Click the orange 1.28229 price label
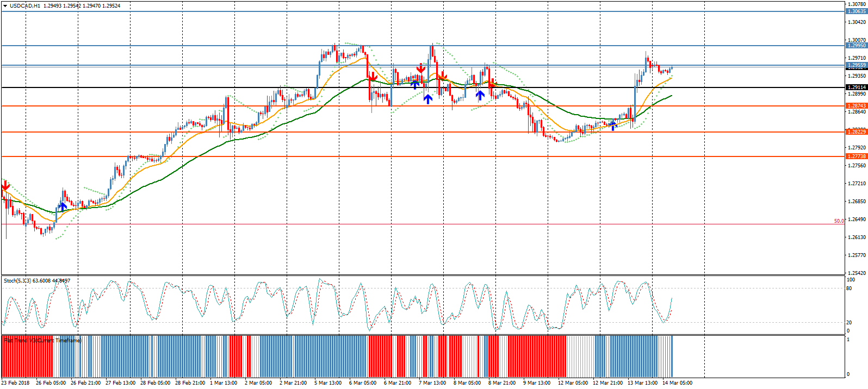The width and height of the screenshot is (868, 389). pos(856,132)
